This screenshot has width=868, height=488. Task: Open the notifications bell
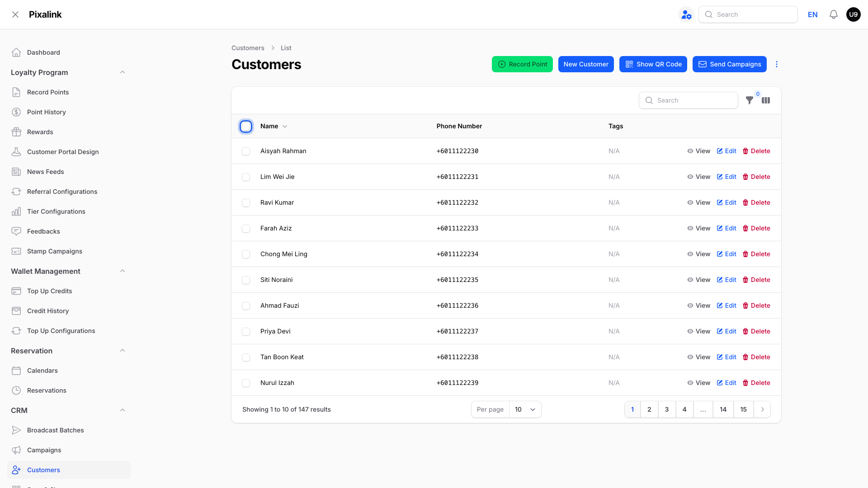tap(834, 14)
